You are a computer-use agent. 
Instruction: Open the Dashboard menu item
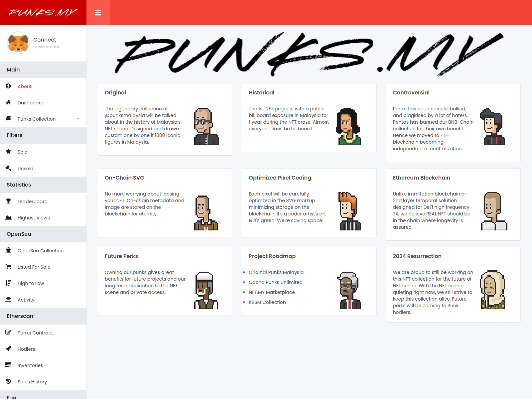(x=43, y=103)
